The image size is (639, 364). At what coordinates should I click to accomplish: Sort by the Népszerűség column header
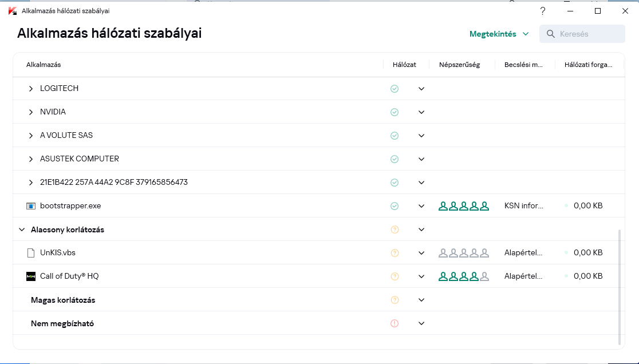pyautogui.click(x=459, y=65)
